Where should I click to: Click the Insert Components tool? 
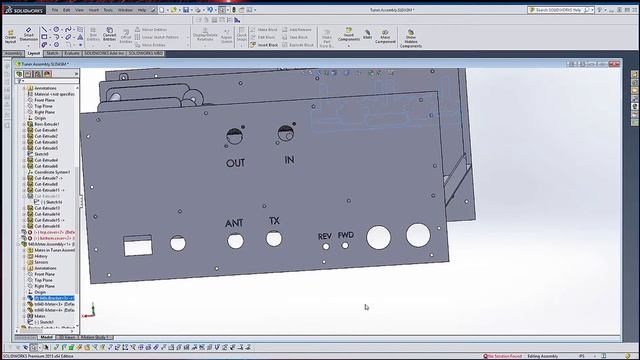349,34
